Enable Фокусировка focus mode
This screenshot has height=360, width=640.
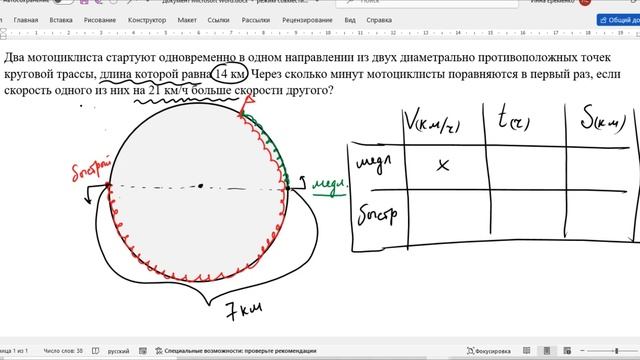tap(489, 351)
